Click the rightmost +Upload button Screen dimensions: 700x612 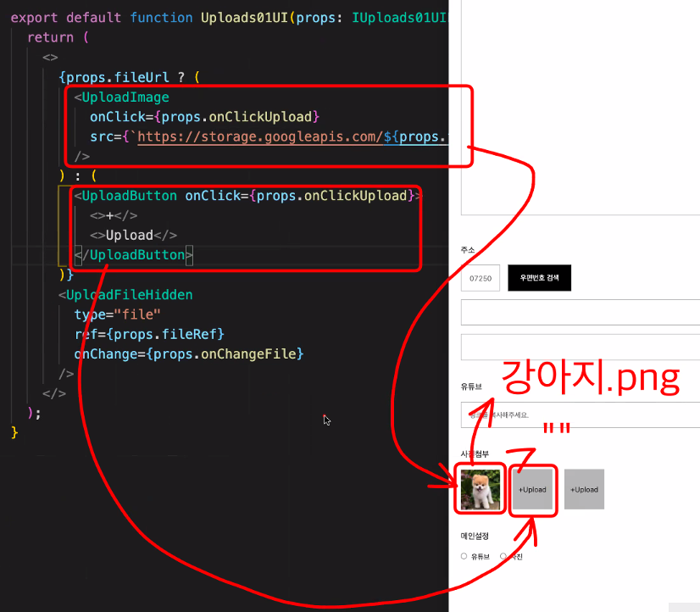tap(585, 489)
